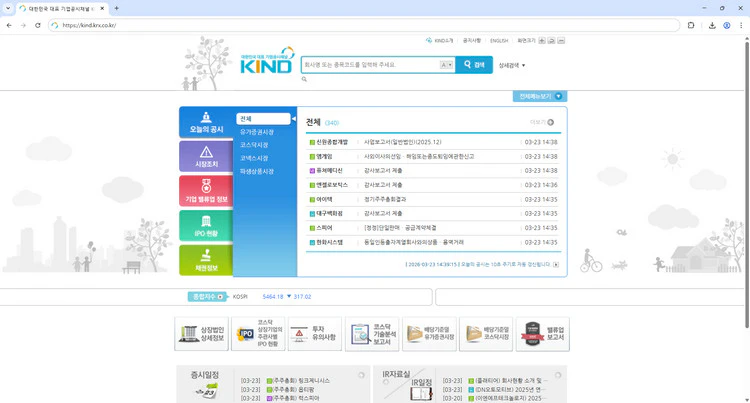Open the IPO 현황 icon menu
Image resolution: width=750 pixels, height=403 pixels.
pos(206,225)
